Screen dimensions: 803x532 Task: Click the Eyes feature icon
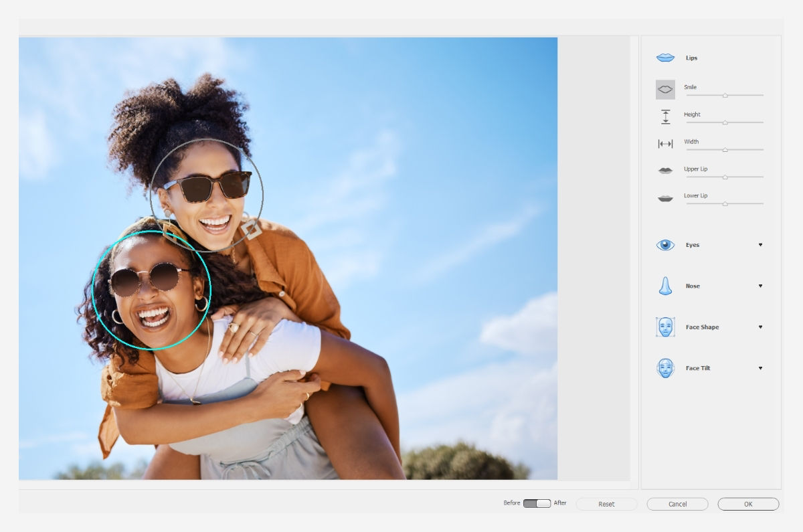pyautogui.click(x=665, y=245)
